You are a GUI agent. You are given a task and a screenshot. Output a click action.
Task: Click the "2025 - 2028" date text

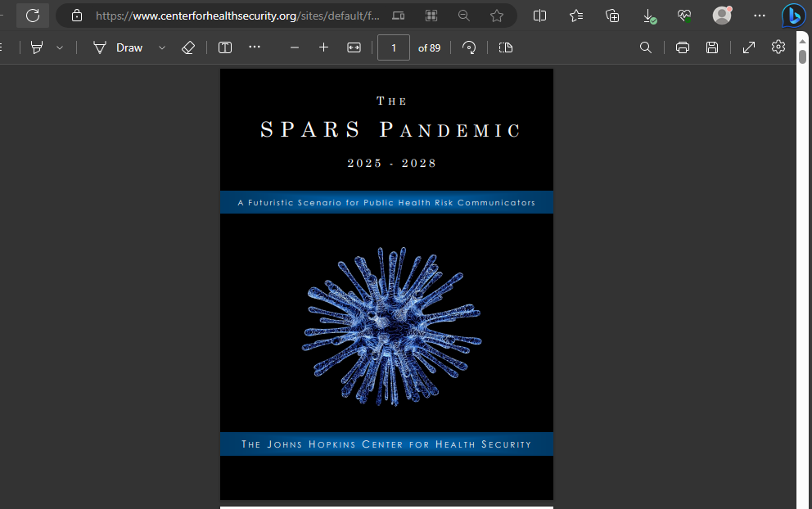click(x=391, y=163)
